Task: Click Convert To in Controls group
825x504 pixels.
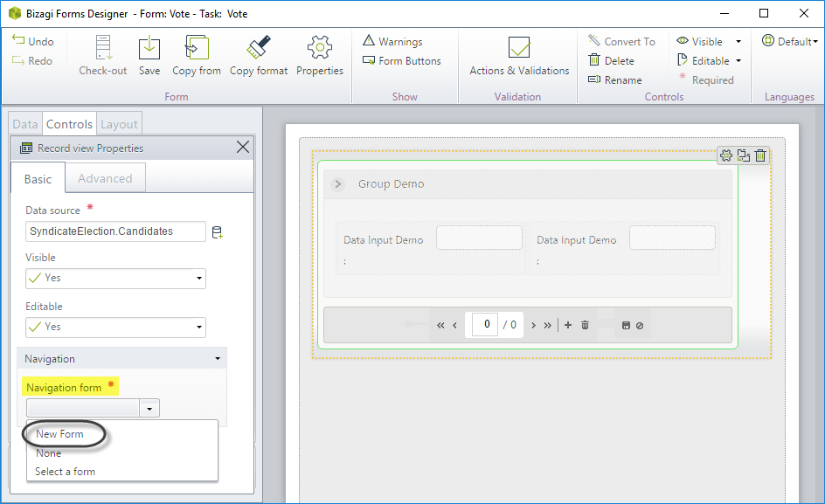Action: click(x=621, y=42)
